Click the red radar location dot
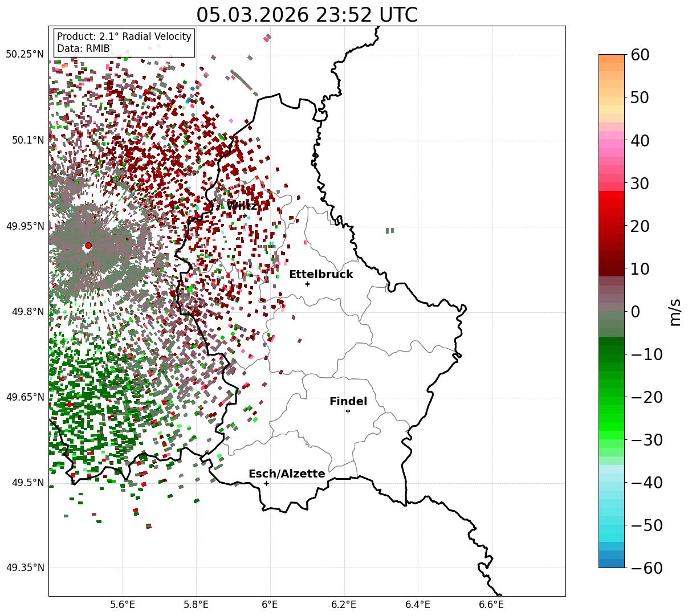This screenshot has width=688, height=616. [88, 246]
